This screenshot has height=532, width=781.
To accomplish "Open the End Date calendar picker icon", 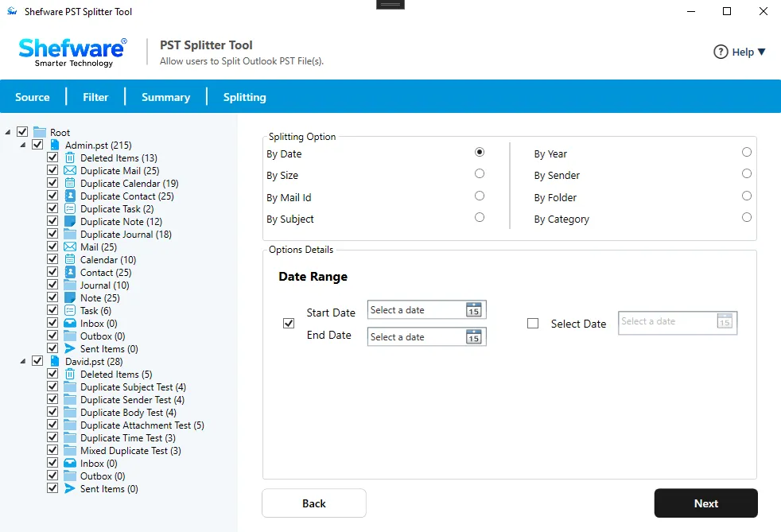I will 474,336.
